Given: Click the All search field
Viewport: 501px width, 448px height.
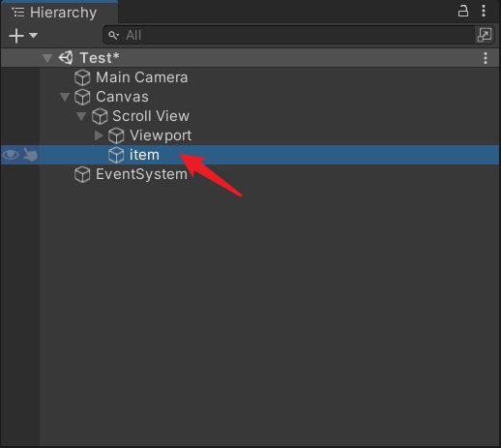Looking at the screenshot, I should [x=288, y=35].
